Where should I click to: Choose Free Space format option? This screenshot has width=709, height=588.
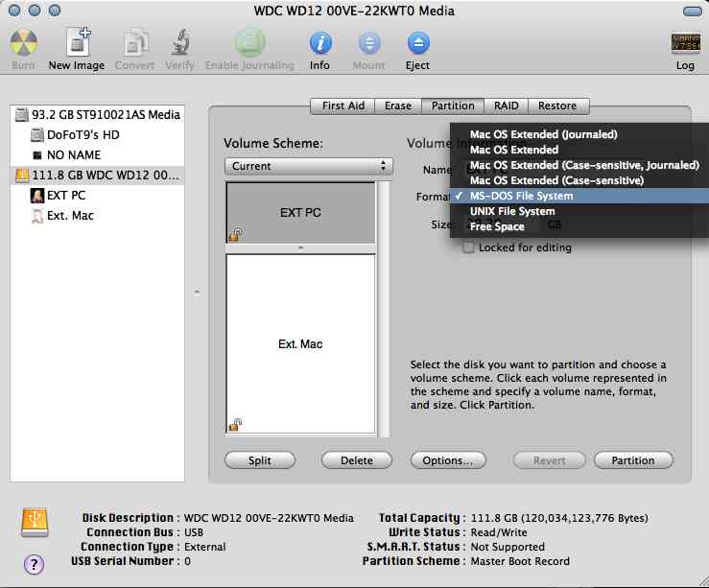(x=579, y=226)
